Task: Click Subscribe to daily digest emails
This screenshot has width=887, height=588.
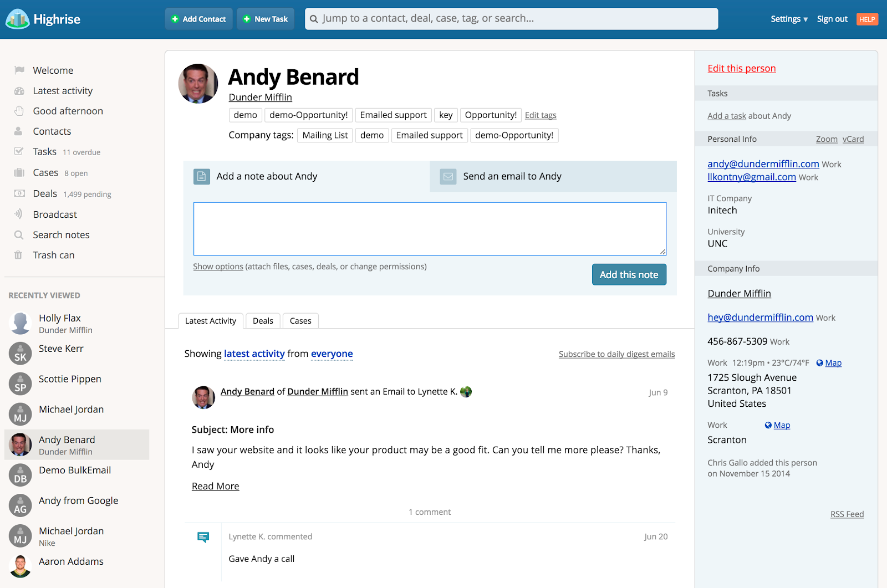Action: (616, 354)
